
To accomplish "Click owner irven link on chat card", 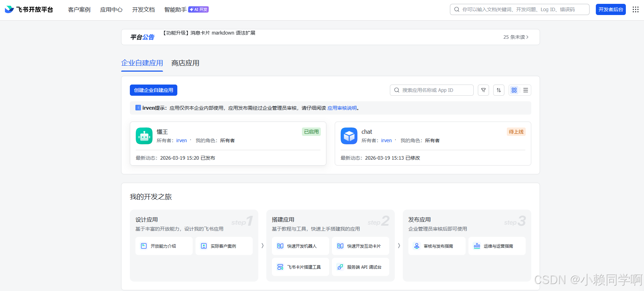I will point(386,140).
